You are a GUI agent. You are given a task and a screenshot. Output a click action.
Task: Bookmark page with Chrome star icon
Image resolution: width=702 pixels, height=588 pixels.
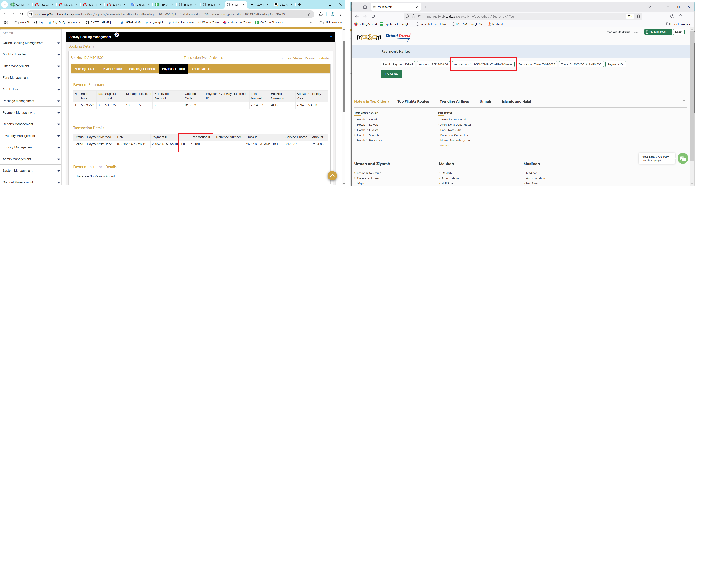pyautogui.click(x=309, y=14)
